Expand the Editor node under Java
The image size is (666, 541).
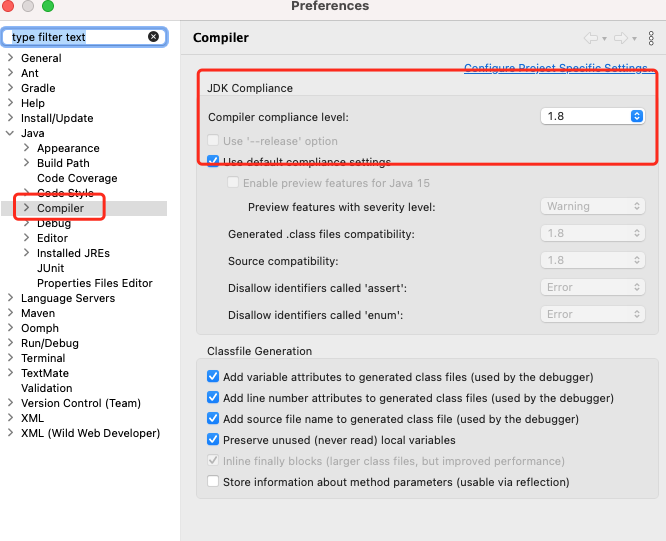[26, 237]
